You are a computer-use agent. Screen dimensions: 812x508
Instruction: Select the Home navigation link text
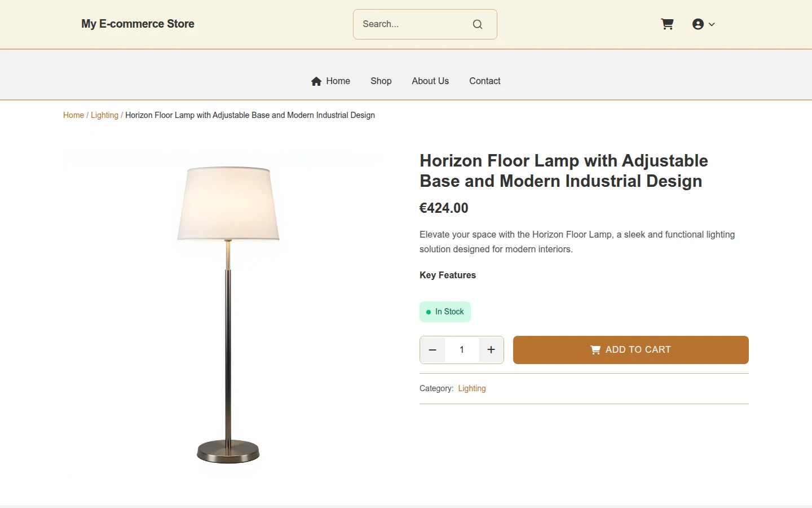click(x=338, y=81)
